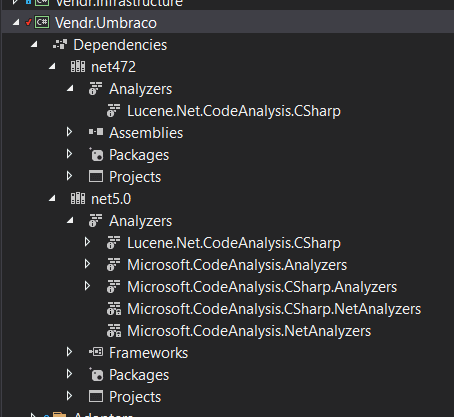The width and height of the screenshot is (454, 417).
Task: Click the Frameworks icon under net5.0
Action: (96, 352)
